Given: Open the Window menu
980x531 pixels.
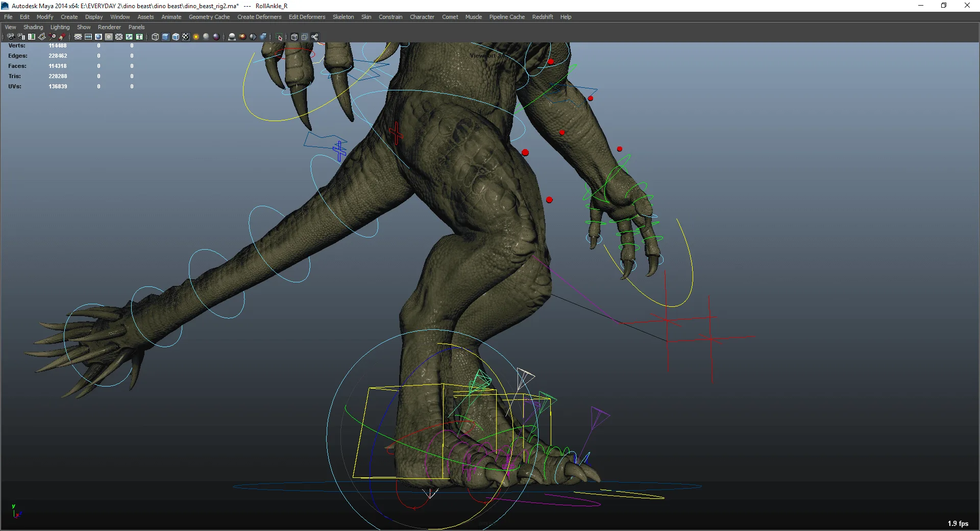Looking at the screenshot, I should coord(120,17).
